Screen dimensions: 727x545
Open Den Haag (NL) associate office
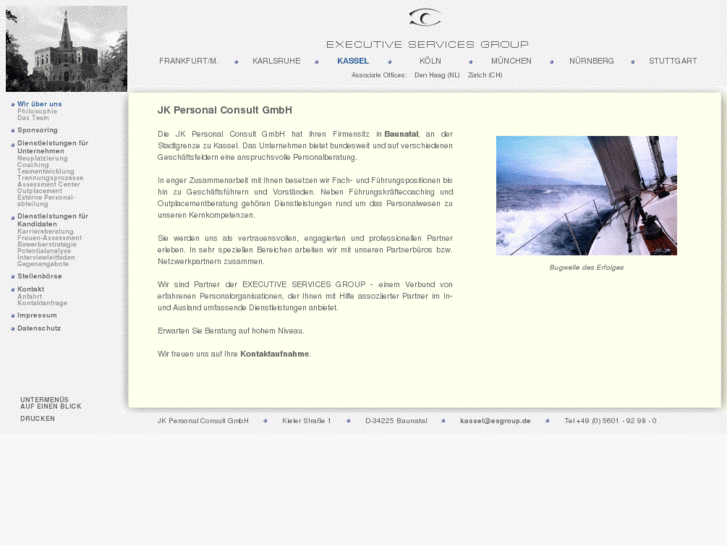(437, 75)
